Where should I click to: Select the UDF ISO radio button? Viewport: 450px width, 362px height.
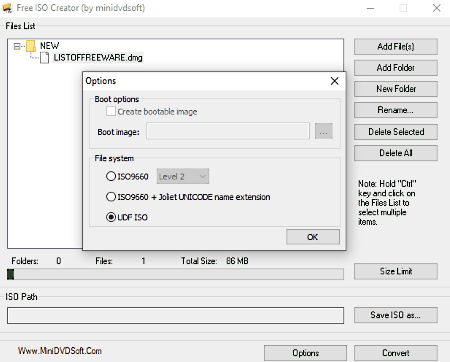click(x=111, y=217)
